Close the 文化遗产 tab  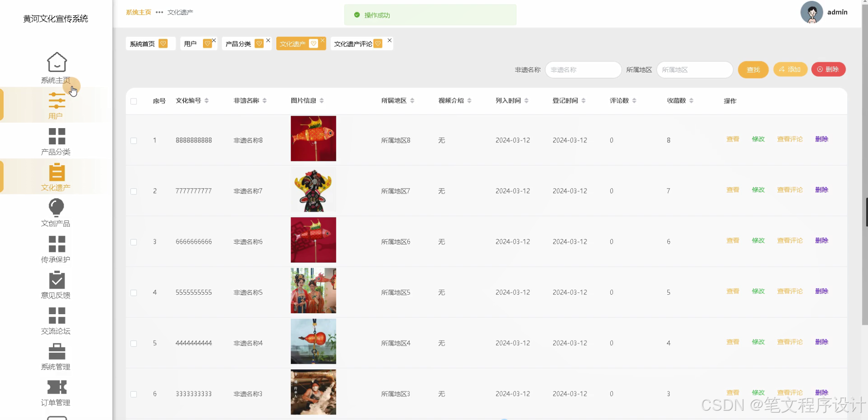pyautogui.click(x=323, y=40)
